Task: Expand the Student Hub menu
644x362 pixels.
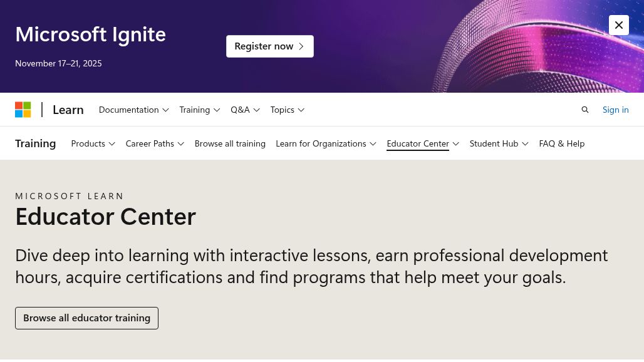Action: [x=499, y=143]
